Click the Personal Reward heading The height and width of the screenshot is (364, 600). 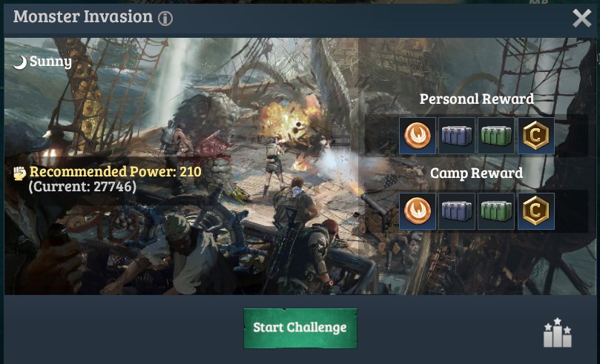[x=477, y=99]
